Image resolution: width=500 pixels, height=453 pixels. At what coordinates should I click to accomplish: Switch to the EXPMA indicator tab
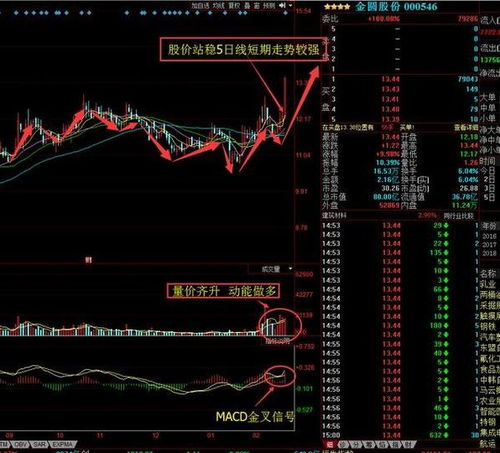click(62, 445)
